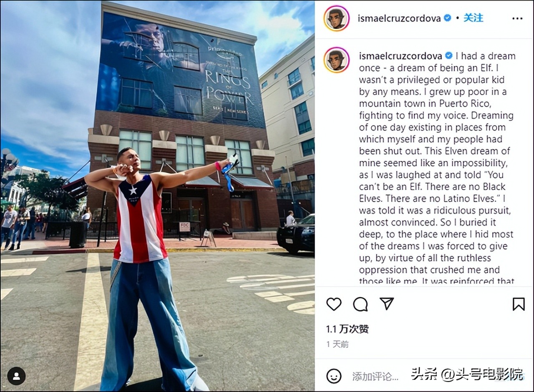Show tagged people icon on the photo

(16, 376)
